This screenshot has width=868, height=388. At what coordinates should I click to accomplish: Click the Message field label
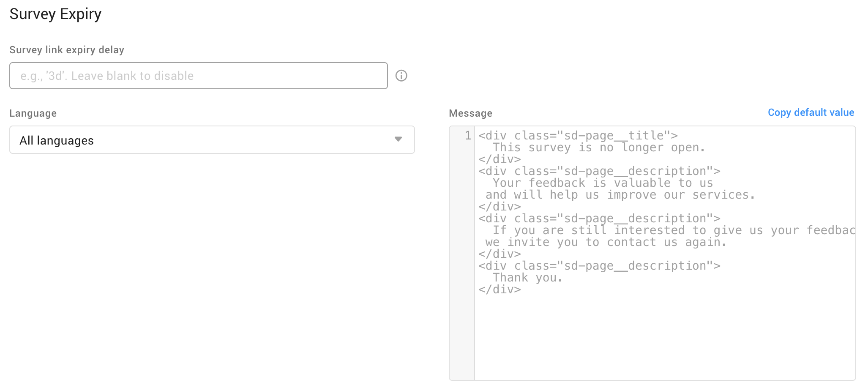tap(470, 113)
